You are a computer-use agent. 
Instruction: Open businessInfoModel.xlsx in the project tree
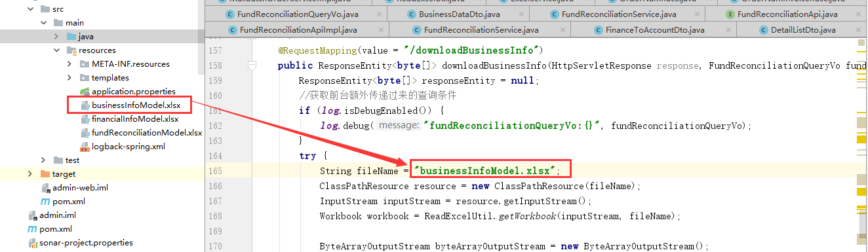coord(136,105)
